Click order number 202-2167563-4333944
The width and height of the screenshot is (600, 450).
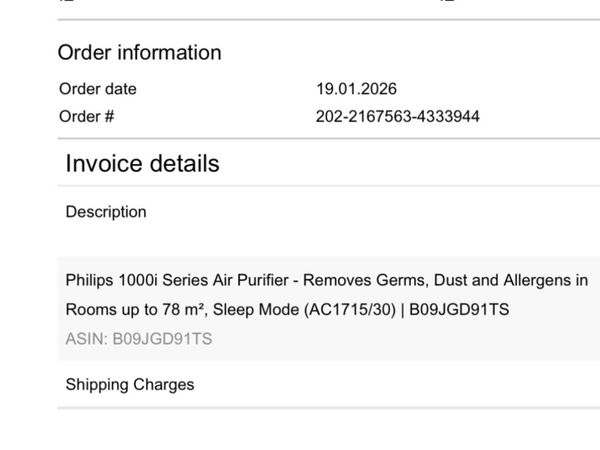pyautogui.click(x=398, y=116)
